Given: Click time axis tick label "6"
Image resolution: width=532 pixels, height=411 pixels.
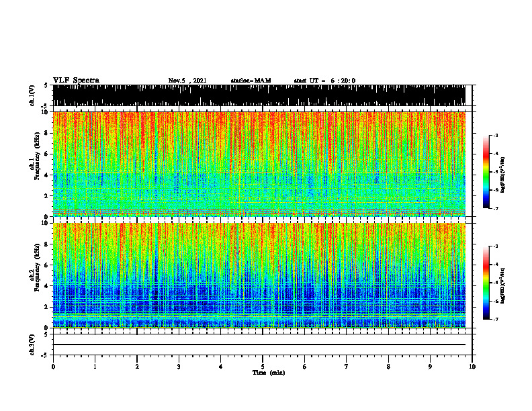Looking at the screenshot, I should (x=305, y=367).
